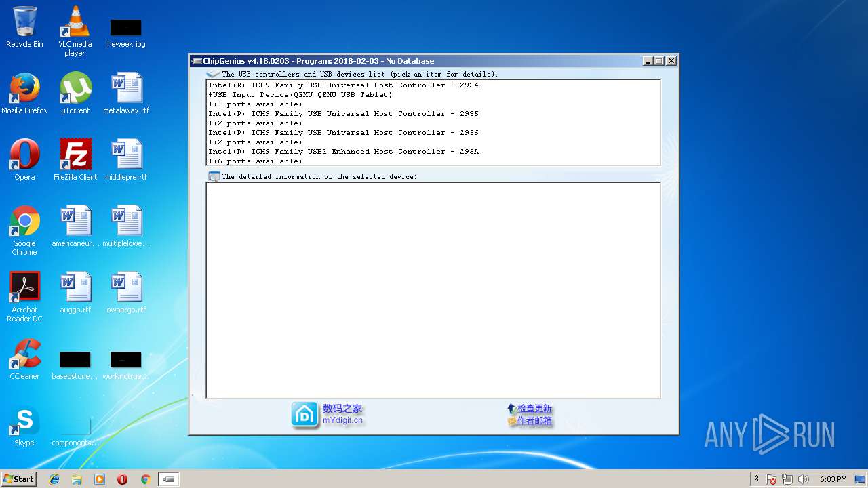Select middlepre.rtf document icon
This screenshot has height=488, width=868.
tap(126, 160)
